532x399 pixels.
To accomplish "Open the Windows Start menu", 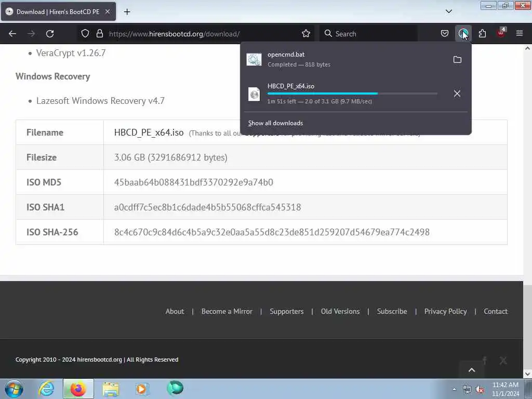I will [14, 389].
